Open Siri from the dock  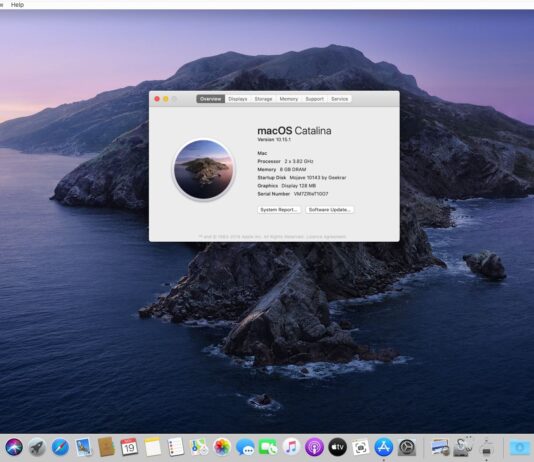click(14, 447)
